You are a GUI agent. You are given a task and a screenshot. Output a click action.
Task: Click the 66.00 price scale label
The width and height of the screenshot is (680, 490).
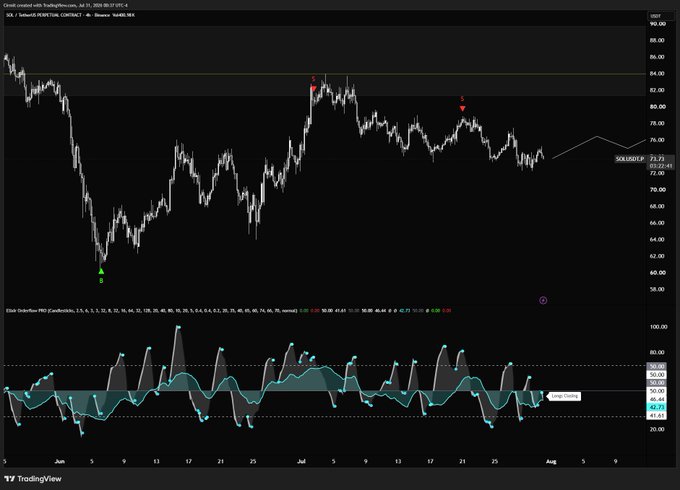coord(657,223)
